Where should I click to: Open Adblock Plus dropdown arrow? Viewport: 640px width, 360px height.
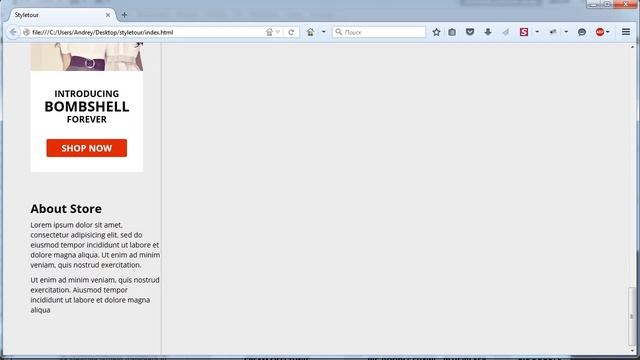click(608, 32)
